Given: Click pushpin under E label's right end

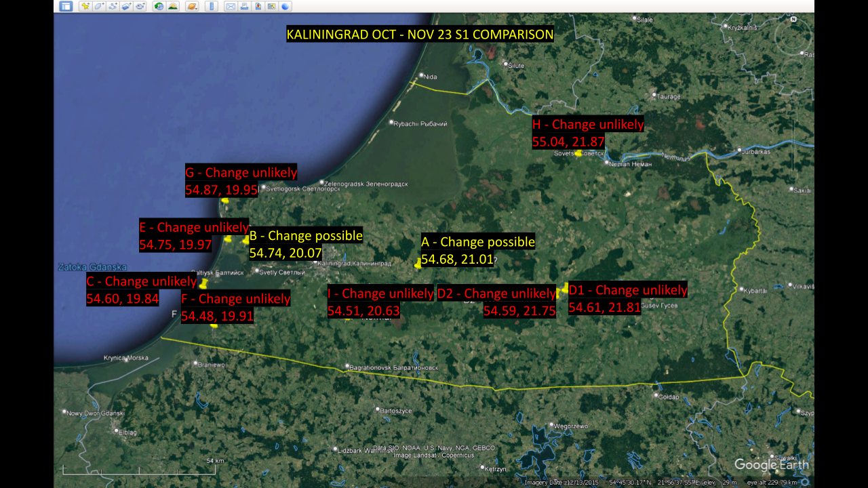Looking at the screenshot, I should 228,239.
